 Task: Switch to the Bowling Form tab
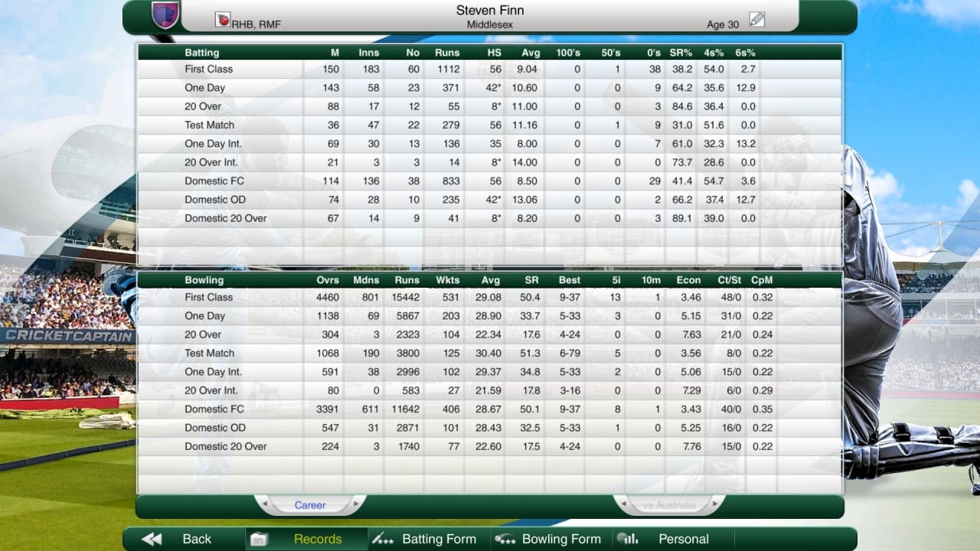[561, 539]
